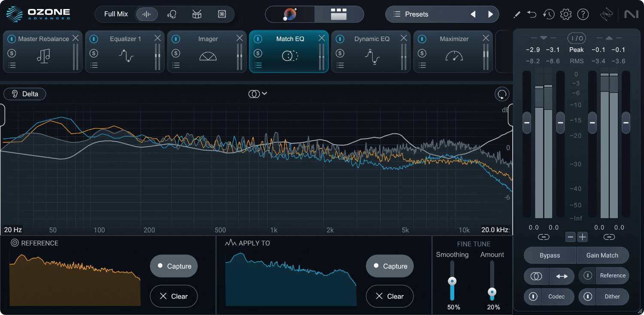Toggle the Mid/Side circles button near Reference

(x=536, y=276)
